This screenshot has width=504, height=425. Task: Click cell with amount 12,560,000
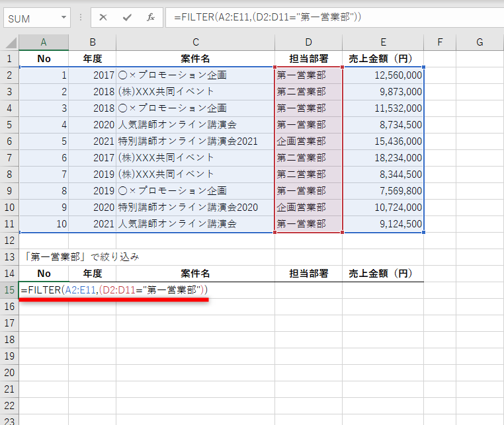point(383,75)
